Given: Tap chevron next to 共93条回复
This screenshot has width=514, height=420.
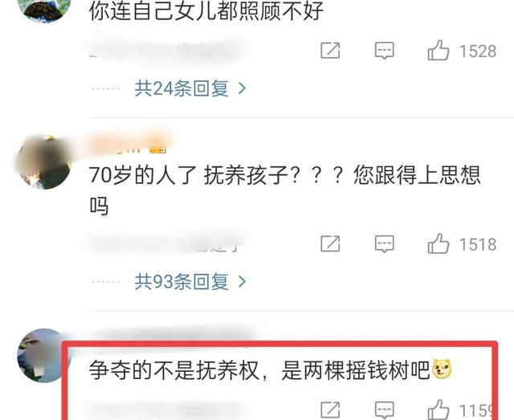Looking at the screenshot, I should [x=242, y=281].
